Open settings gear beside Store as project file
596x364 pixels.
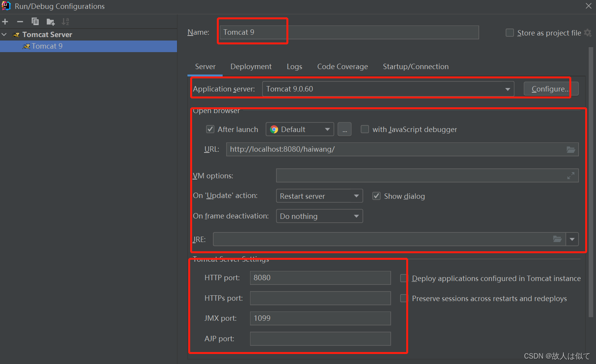coord(588,33)
